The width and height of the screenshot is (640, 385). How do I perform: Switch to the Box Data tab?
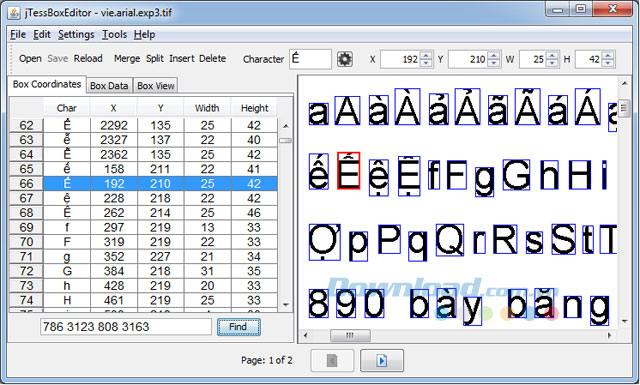tap(109, 86)
